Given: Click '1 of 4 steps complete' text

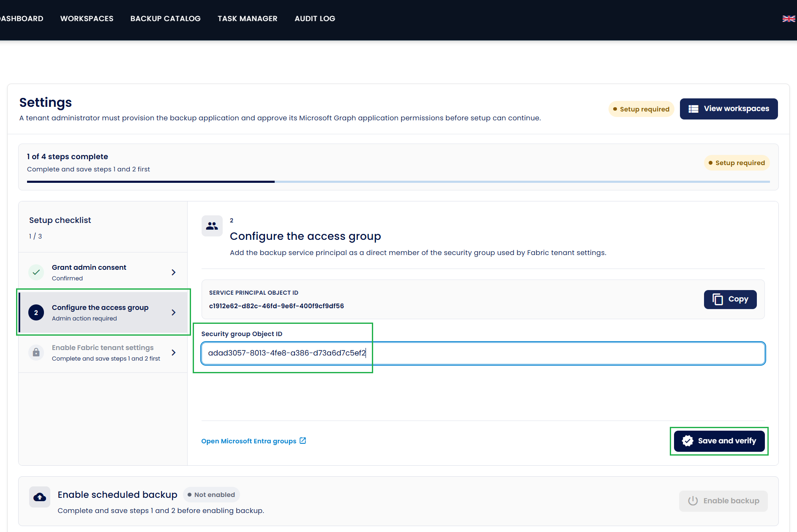Looking at the screenshot, I should 68,157.
